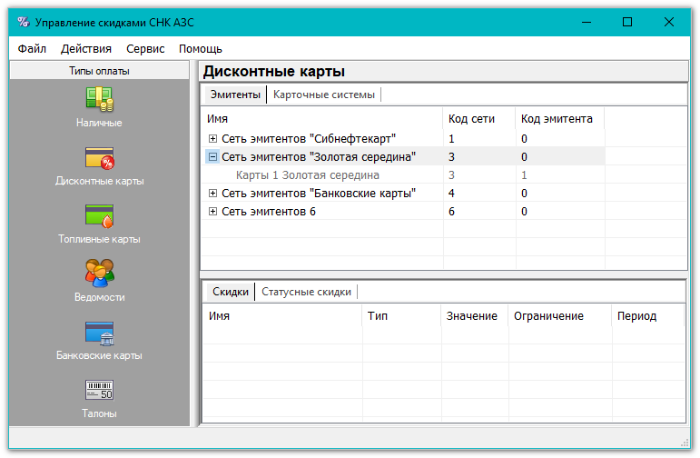Select the Банковские карты icon

pyautogui.click(x=99, y=332)
